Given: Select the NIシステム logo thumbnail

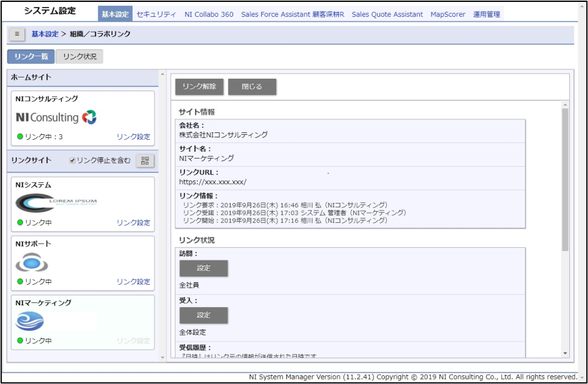Looking at the screenshot, I should click(x=56, y=203).
